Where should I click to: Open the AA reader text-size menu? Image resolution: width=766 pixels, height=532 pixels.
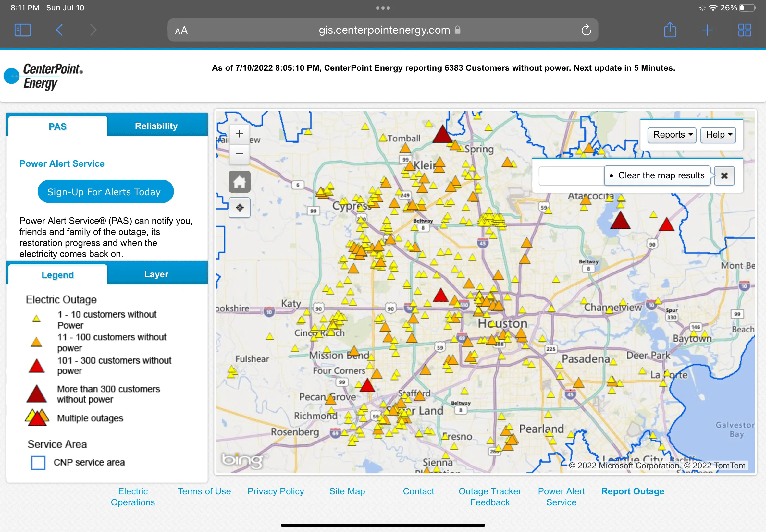[x=181, y=30]
